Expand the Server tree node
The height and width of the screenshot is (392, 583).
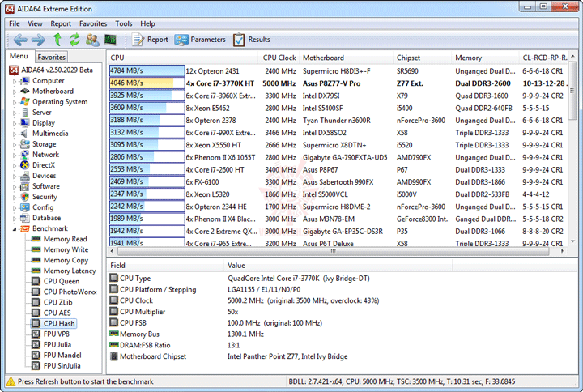click(15, 113)
